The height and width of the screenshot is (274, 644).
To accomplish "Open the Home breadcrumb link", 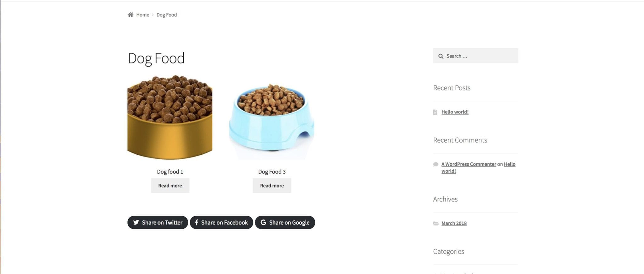I will click(142, 15).
